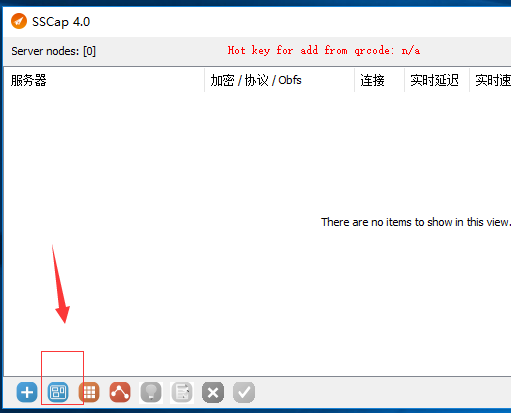Open the orange grid icon
The height and width of the screenshot is (413, 511).
[89, 392]
